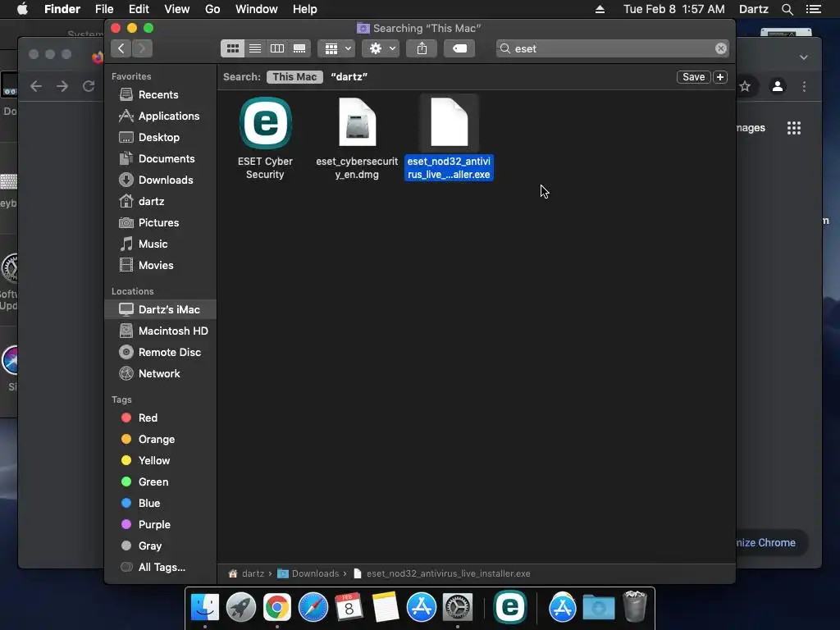This screenshot has height=630, width=840.
Task: Open Recents in sidebar
Action: (x=160, y=95)
